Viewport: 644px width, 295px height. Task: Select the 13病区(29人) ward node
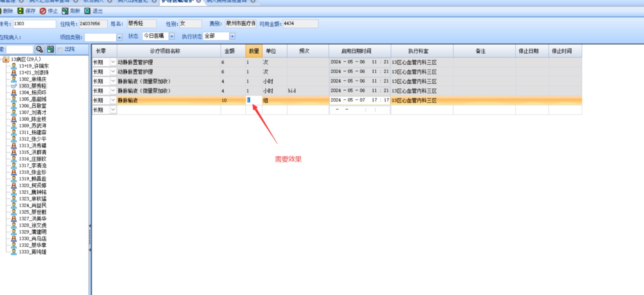[26, 59]
